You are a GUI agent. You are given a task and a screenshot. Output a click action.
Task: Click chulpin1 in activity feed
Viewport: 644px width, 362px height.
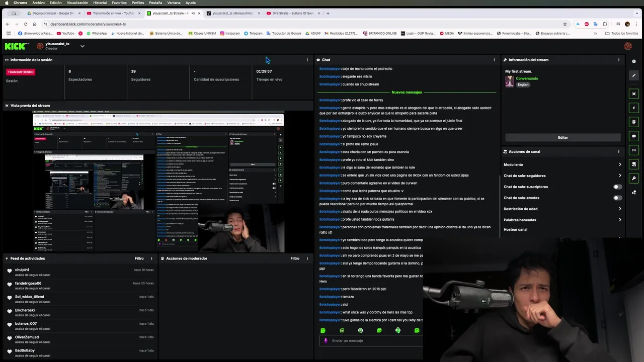22,270
